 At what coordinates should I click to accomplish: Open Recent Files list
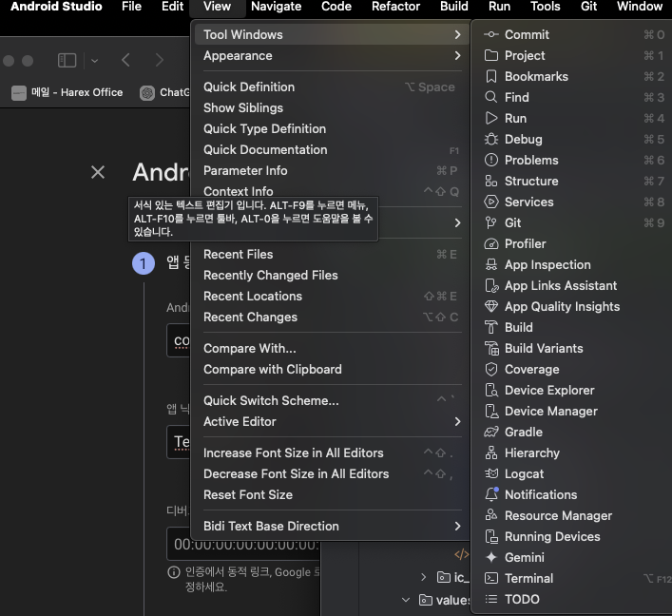(x=331, y=255)
